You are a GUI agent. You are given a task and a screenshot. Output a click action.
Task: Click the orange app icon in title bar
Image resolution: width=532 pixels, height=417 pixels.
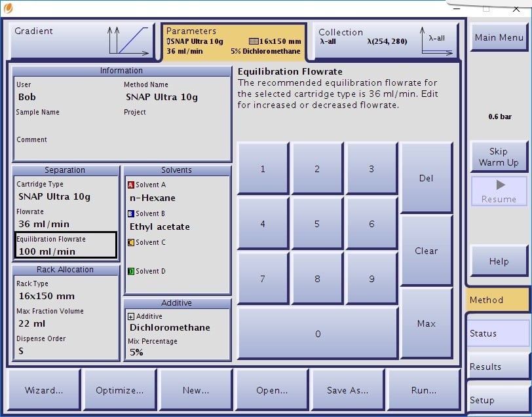[x=8, y=9]
